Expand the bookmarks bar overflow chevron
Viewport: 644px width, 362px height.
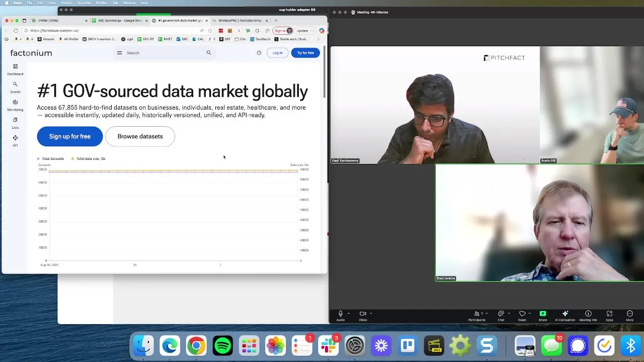[x=318, y=39]
